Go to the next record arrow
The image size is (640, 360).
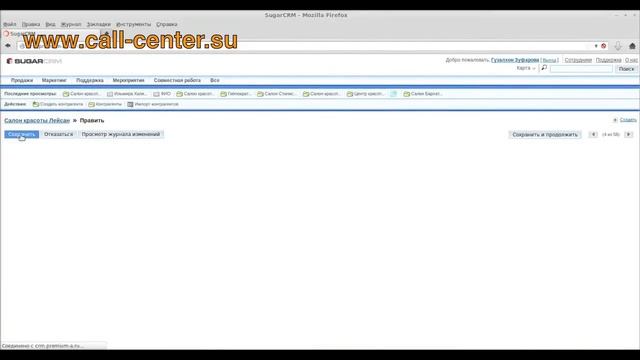coord(629,134)
